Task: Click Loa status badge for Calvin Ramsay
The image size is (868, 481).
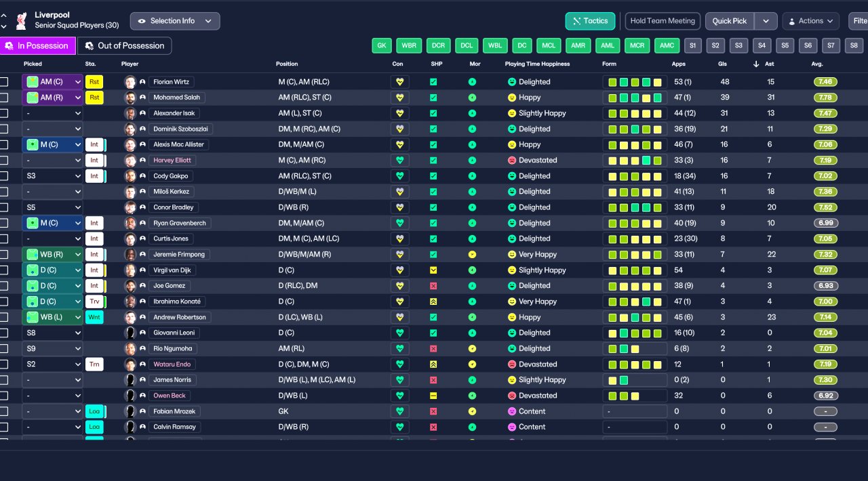Action: point(94,427)
